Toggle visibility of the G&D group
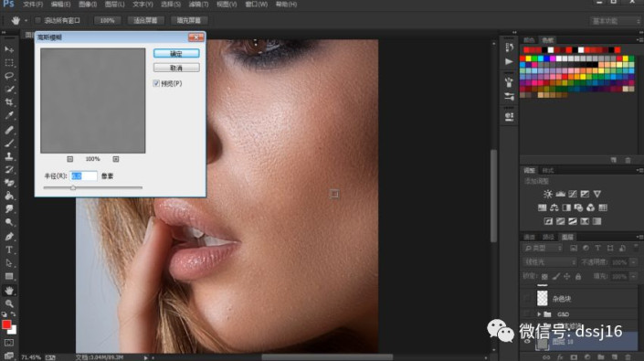The image size is (644, 361). coord(528,314)
